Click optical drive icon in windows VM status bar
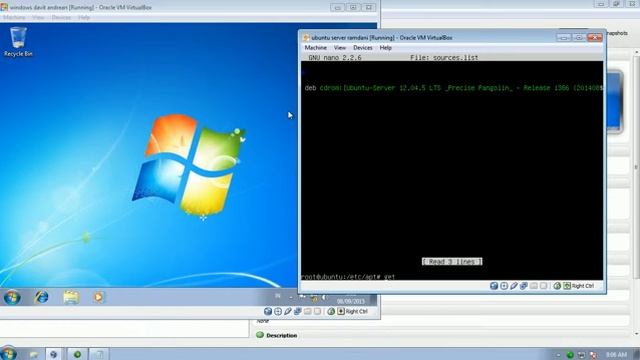640x360 pixels. coord(278,311)
